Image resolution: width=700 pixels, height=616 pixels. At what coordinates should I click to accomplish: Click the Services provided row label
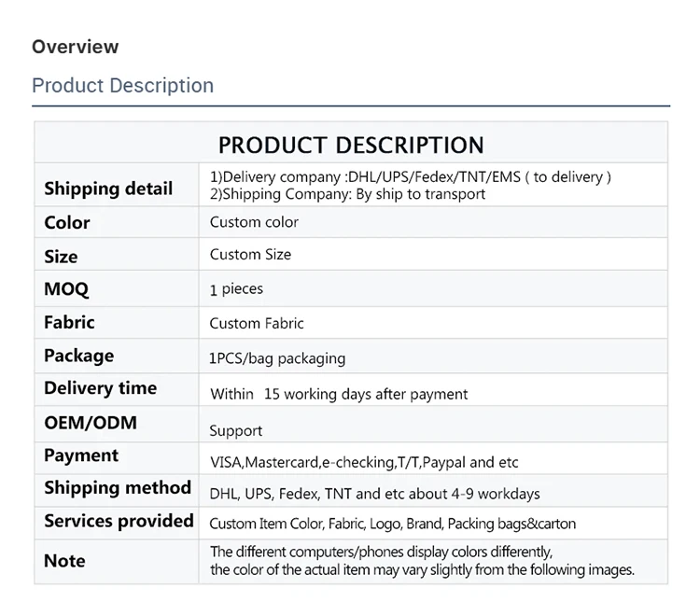coord(119,521)
